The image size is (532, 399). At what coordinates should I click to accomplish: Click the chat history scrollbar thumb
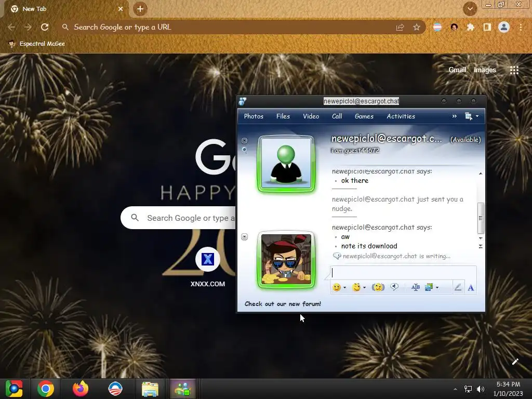pos(481,218)
